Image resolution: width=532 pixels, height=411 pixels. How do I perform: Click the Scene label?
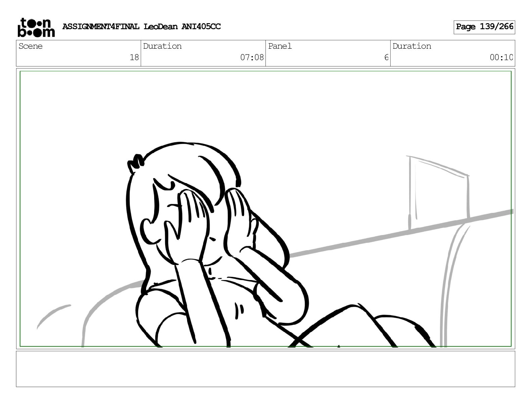(x=31, y=46)
